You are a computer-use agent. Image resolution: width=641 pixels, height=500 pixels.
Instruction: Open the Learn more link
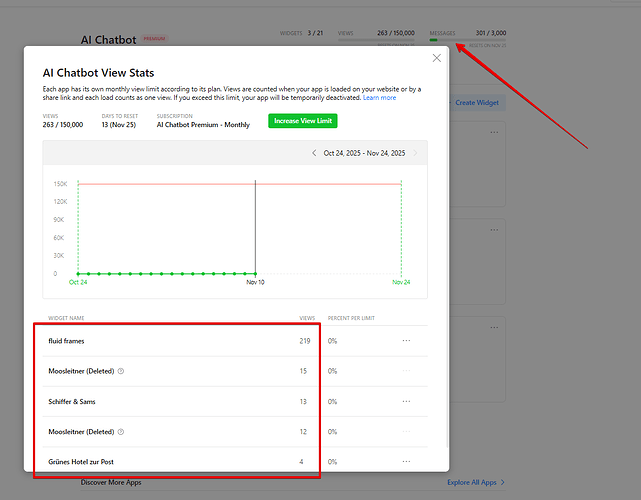[379, 98]
